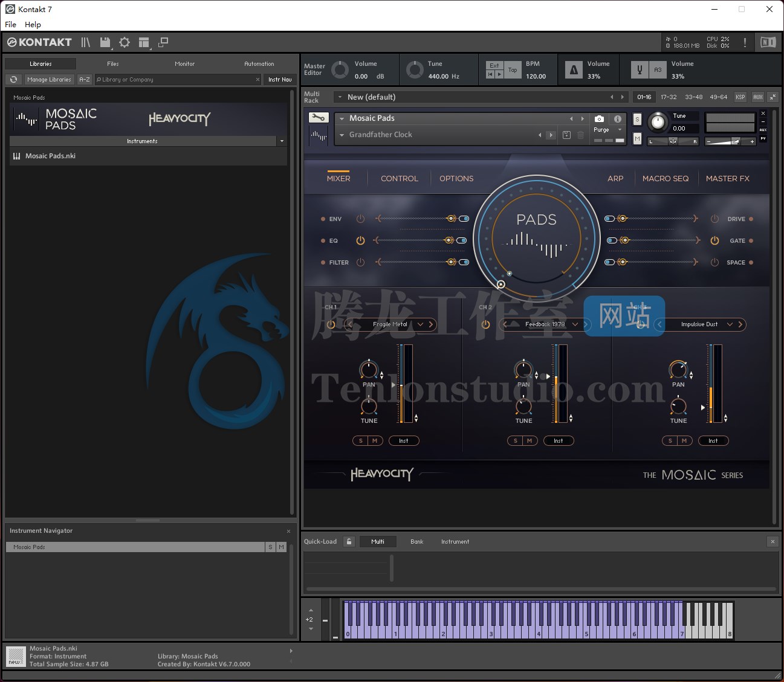Mute the Mosaic Pads instrument with M
Viewport: 784px width, 682px height.
point(637,139)
